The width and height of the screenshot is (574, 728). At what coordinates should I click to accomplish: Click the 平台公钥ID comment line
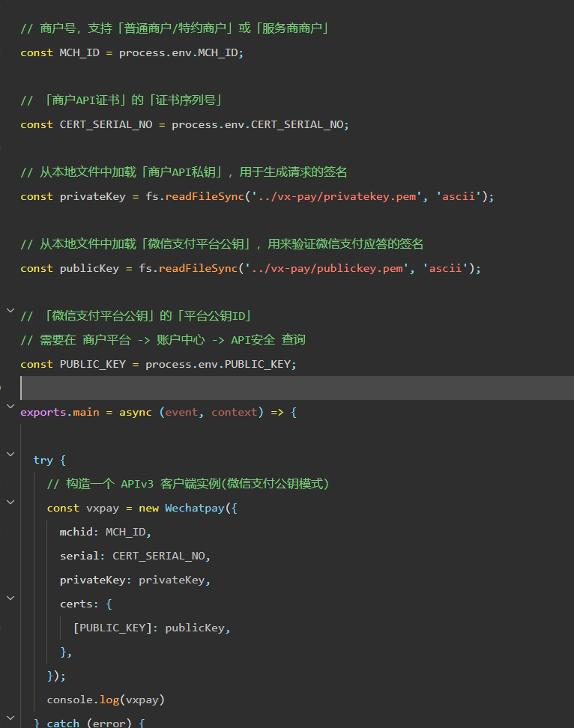pos(136,316)
